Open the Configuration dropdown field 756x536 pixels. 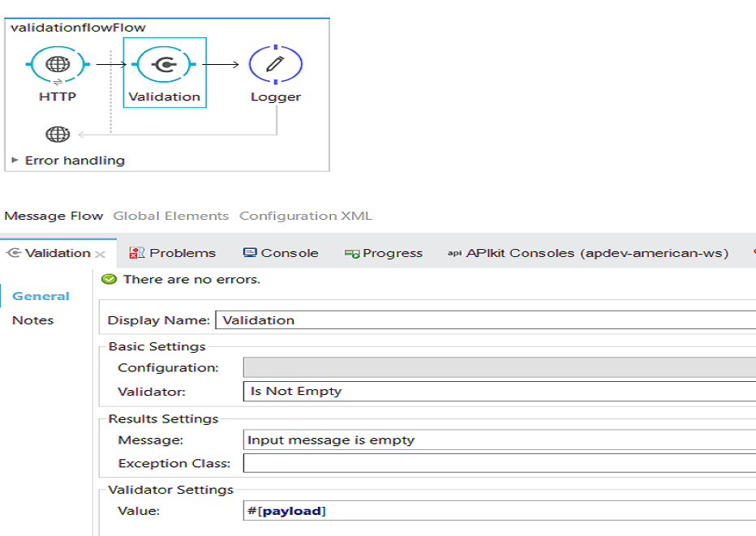[499, 367]
